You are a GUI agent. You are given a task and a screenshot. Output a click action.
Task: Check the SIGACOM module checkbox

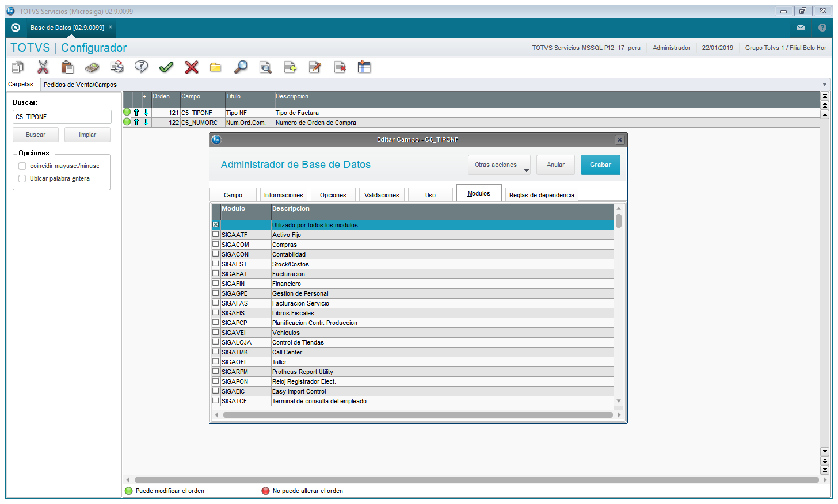[x=216, y=245]
